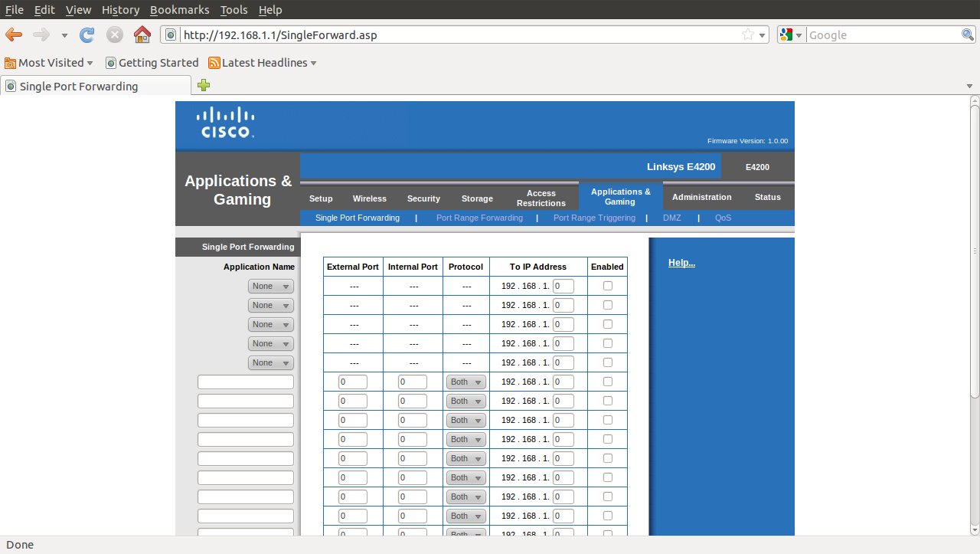Tick the Enabled checkbox in the third row

[608, 324]
